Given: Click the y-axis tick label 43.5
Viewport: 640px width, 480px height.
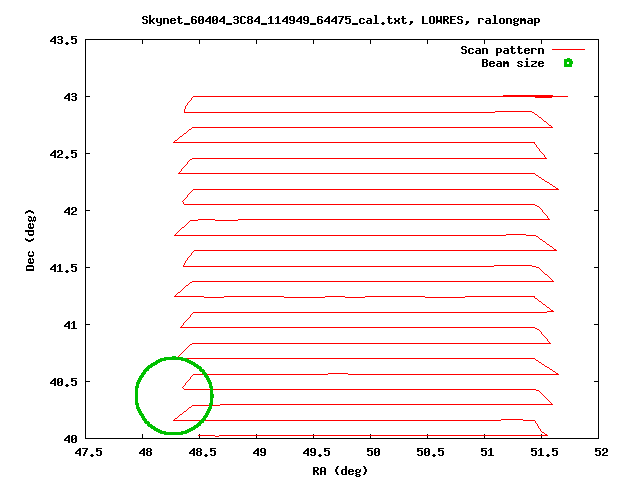Looking at the screenshot, I should point(63,40).
